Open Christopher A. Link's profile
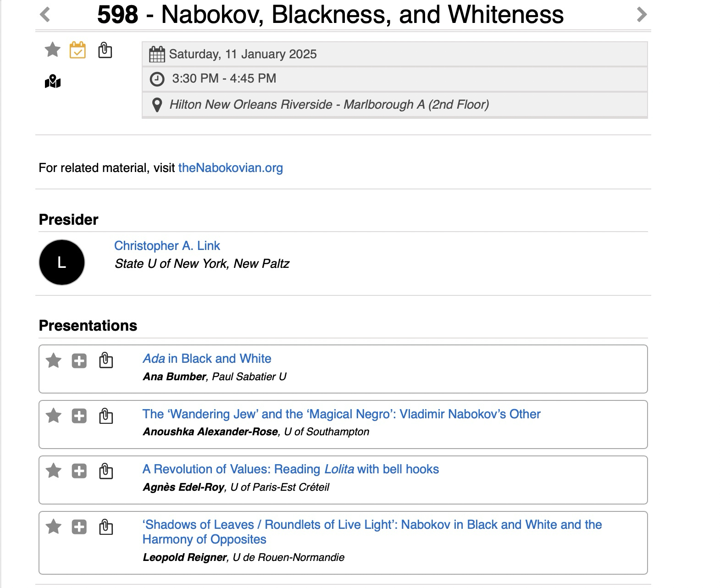Image resolution: width=720 pixels, height=588 pixels. coord(167,246)
